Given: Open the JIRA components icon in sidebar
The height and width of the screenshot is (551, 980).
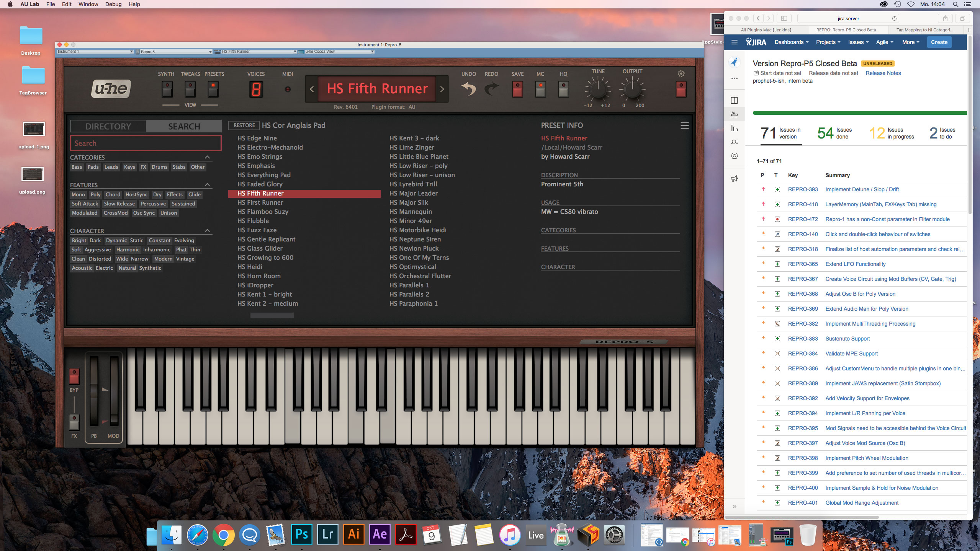Looking at the screenshot, I should pos(735,156).
